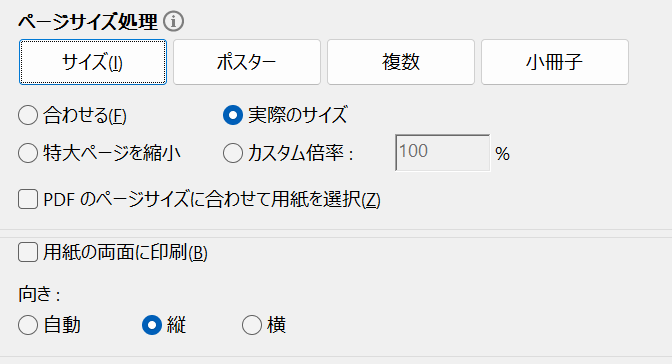Open the ページサイズ処理 info icon
This screenshot has width=672, height=364.
click(174, 21)
